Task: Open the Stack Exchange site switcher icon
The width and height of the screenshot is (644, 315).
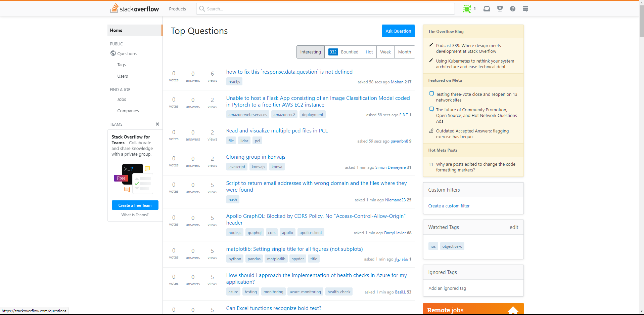Action: tap(525, 9)
